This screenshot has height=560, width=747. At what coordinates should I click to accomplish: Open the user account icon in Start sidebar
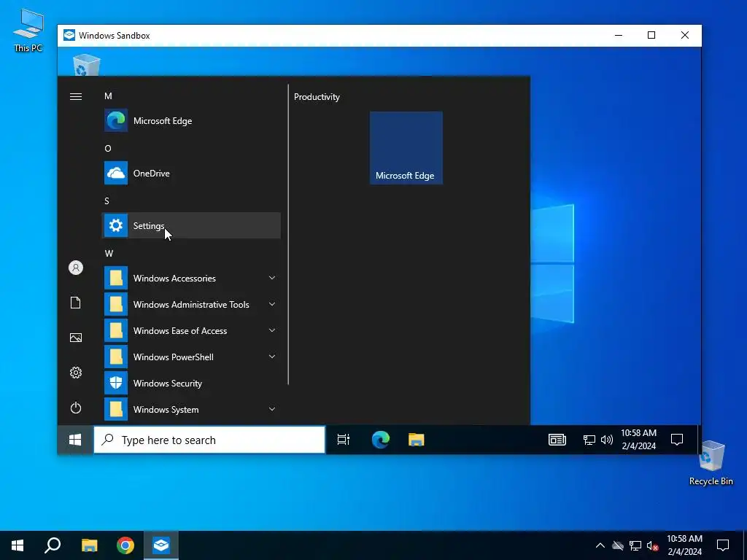click(x=76, y=268)
